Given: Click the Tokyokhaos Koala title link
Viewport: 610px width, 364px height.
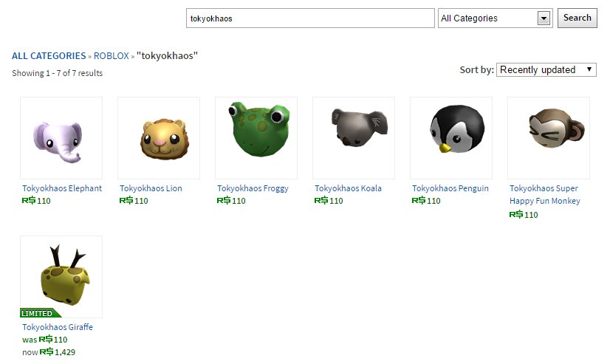Looking at the screenshot, I should point(348,188).
